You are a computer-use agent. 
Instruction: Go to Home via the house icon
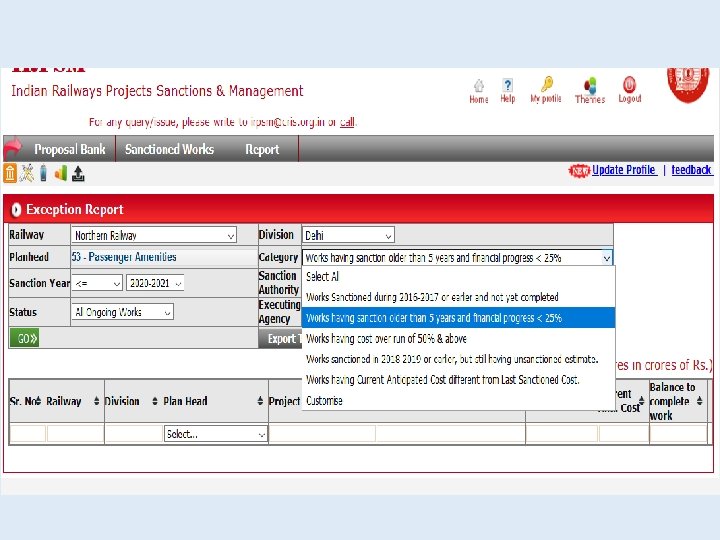click(x=478, y=85)
